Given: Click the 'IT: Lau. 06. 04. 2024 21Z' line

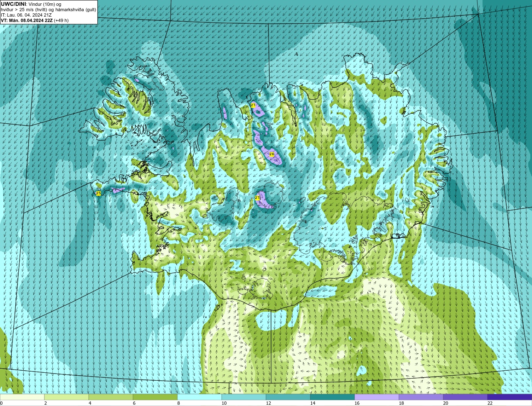Looking at the screenshot, I should pyautogui.click(x=27, y=15).
